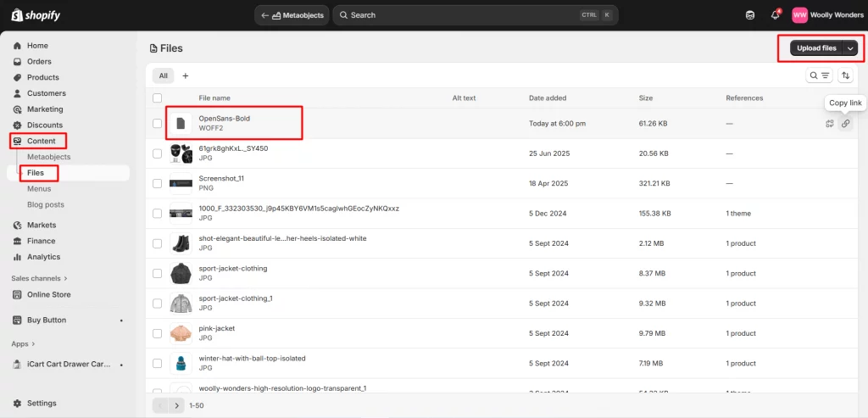Viewport: 868px width, 418px height.
Task: Expand the Apps chevron
Action: point(33,344)
